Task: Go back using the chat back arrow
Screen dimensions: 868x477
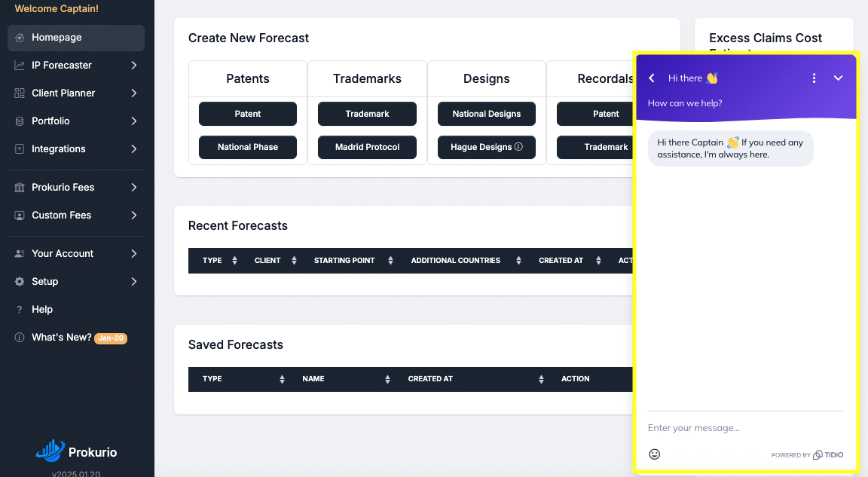Action: (652, 78)
